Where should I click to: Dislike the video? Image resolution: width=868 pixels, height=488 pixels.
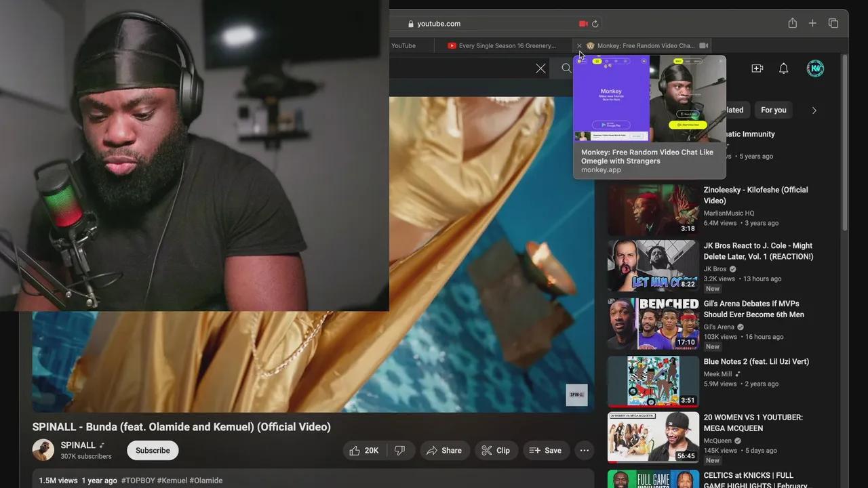[x=400, y=450]
